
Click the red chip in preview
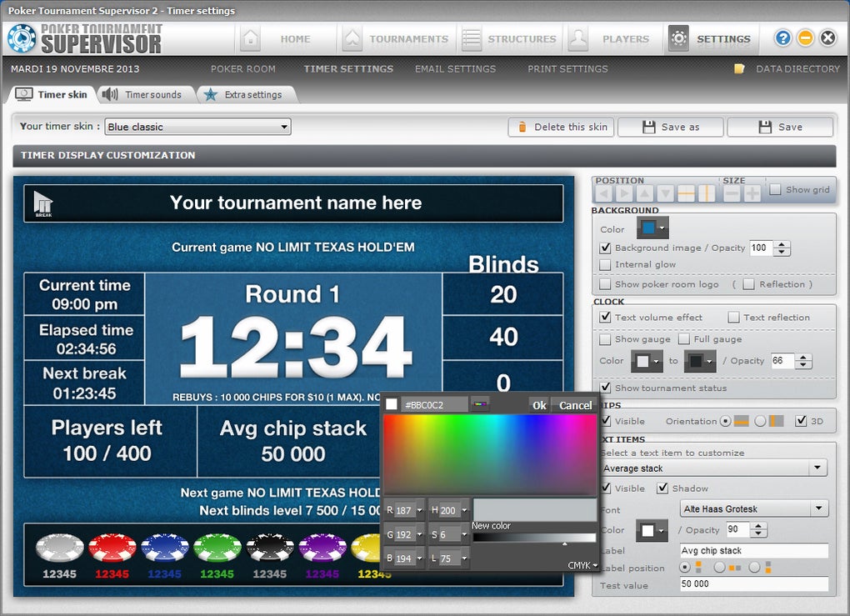(x=112, y=548)
